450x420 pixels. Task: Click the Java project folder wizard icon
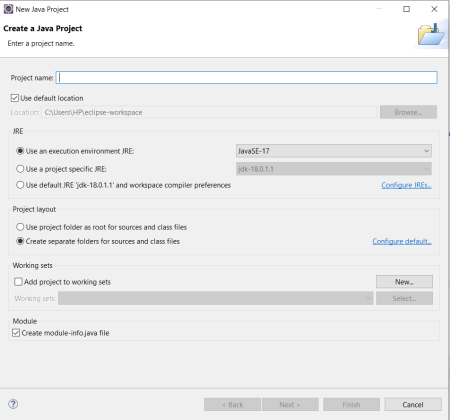(431, 35)
